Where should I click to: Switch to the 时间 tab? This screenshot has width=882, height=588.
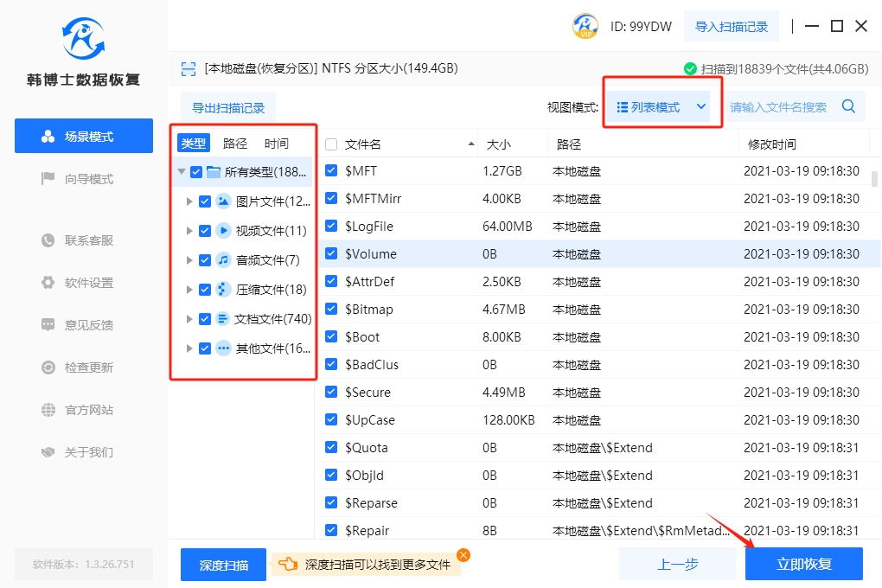(277, 144)
